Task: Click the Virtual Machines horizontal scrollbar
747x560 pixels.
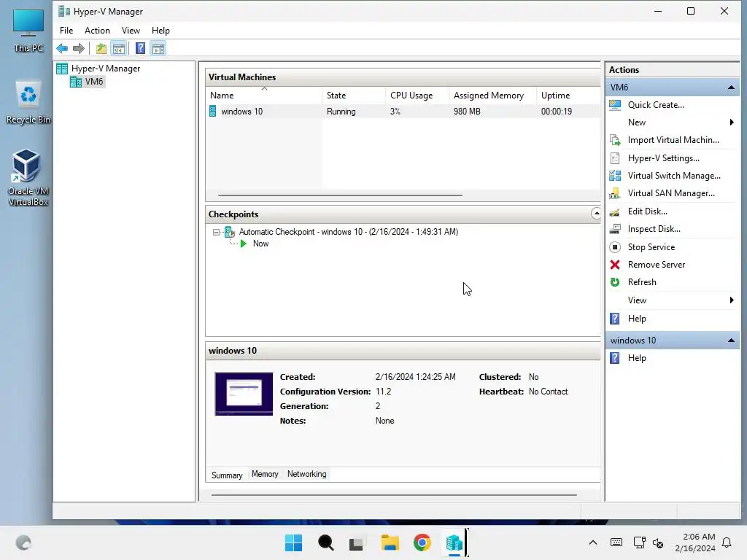Action: [x=340, y=195]
